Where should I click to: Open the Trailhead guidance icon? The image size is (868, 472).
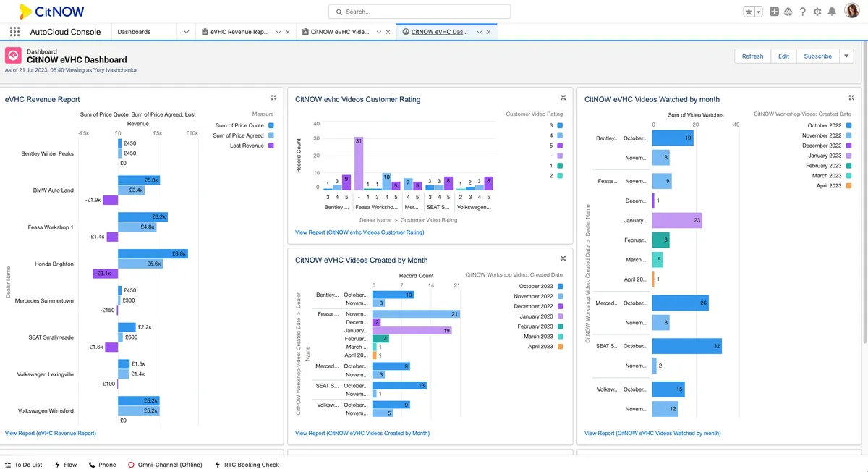click(x=788, y=12)
